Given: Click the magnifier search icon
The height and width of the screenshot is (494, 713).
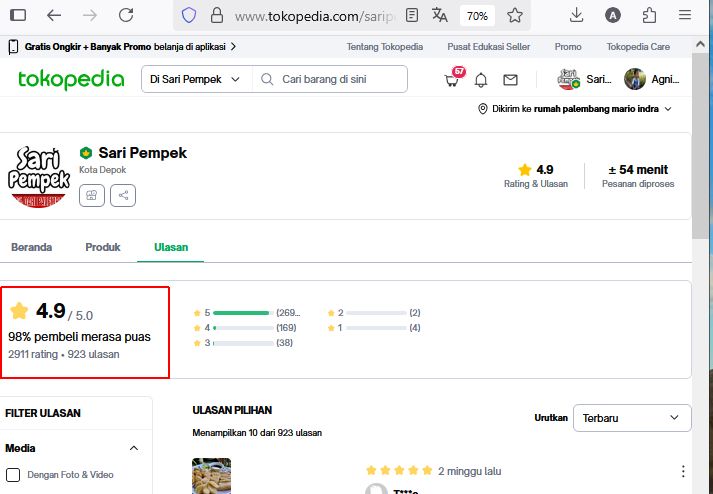Looking at the screenshot, I should [x=267, y=79].
